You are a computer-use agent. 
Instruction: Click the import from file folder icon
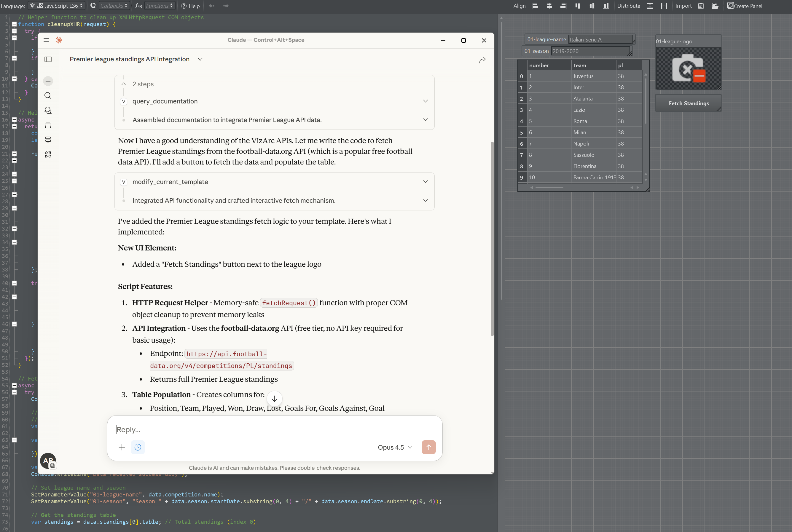click(x=715, y=6)
